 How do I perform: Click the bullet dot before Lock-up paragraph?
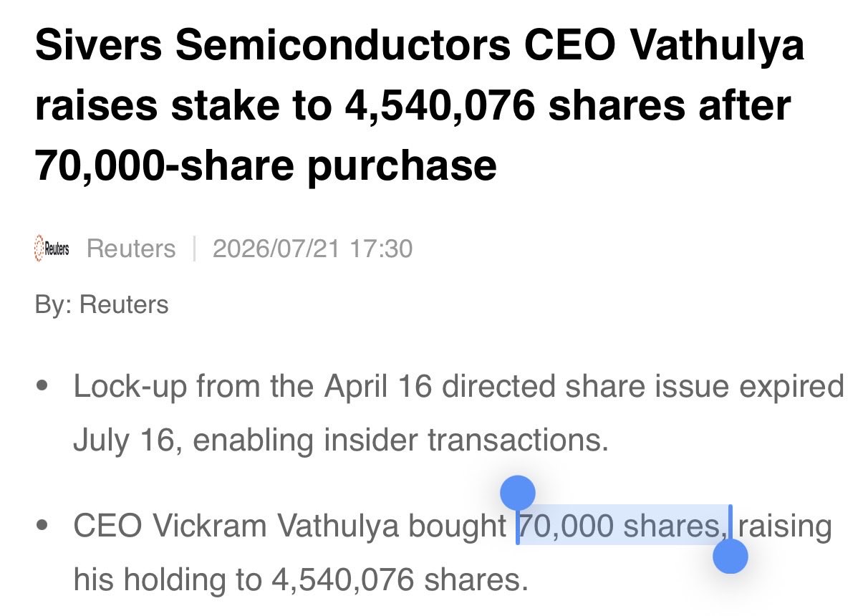coord(42,387)
